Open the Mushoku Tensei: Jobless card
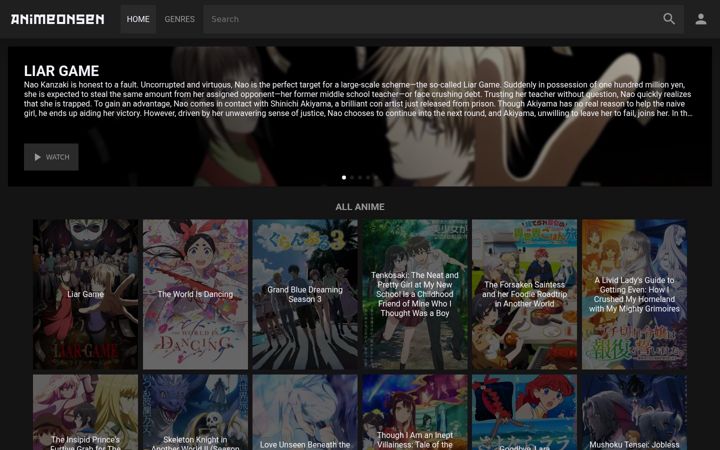The image size is (720, 450). (635, 412)
